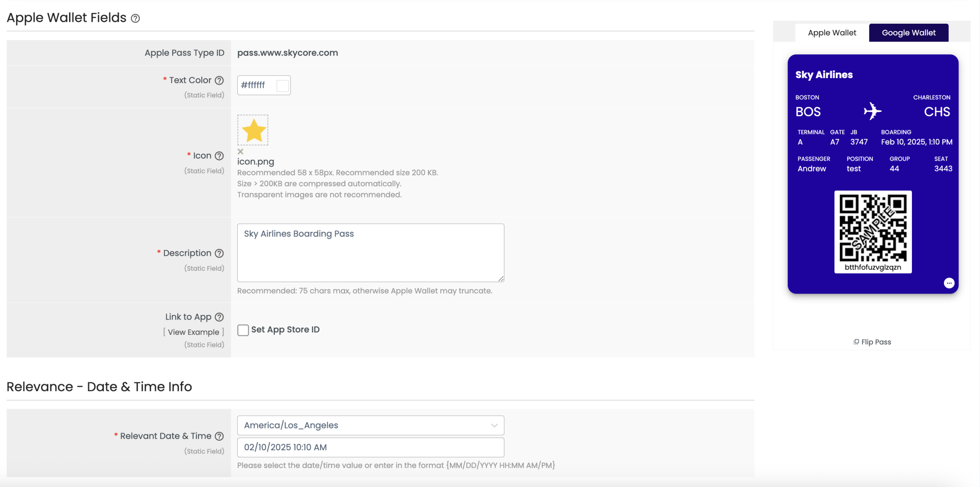Select the star icon image thumbnail
The width and height of the screenshot is (980, 487).
253,130
